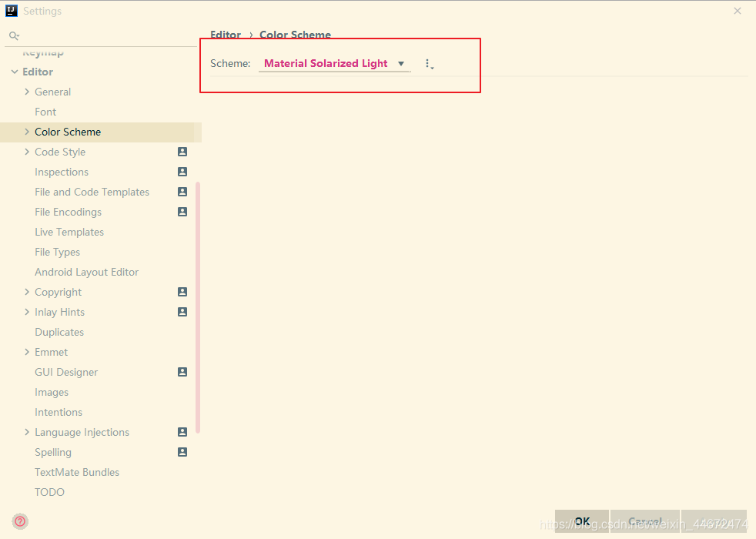756x539 pixels.
Task: Open File and Code Templates settings
Action: 92,192
